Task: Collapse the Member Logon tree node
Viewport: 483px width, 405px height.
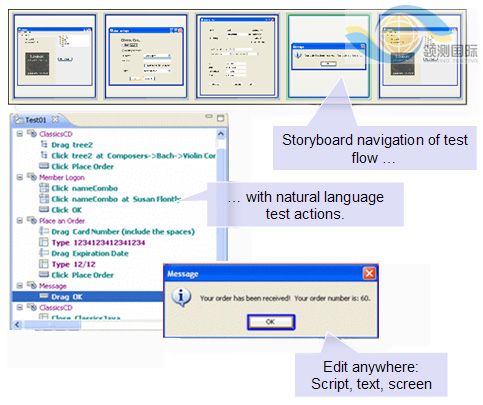Action: click(20, 177)
